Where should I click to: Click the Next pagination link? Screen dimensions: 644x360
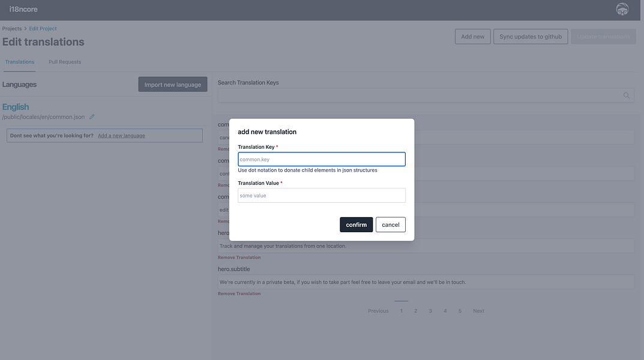tap(478, 311)
